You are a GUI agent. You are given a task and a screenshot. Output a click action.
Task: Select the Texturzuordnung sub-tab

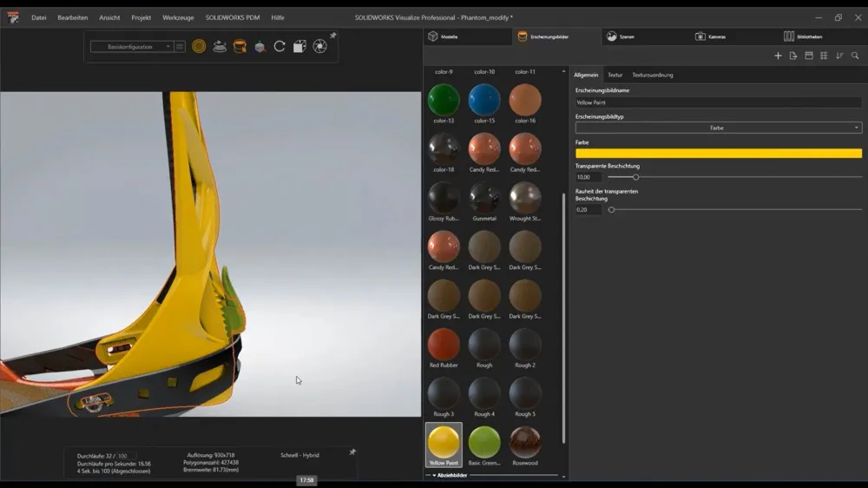click(x=653, y=75)
